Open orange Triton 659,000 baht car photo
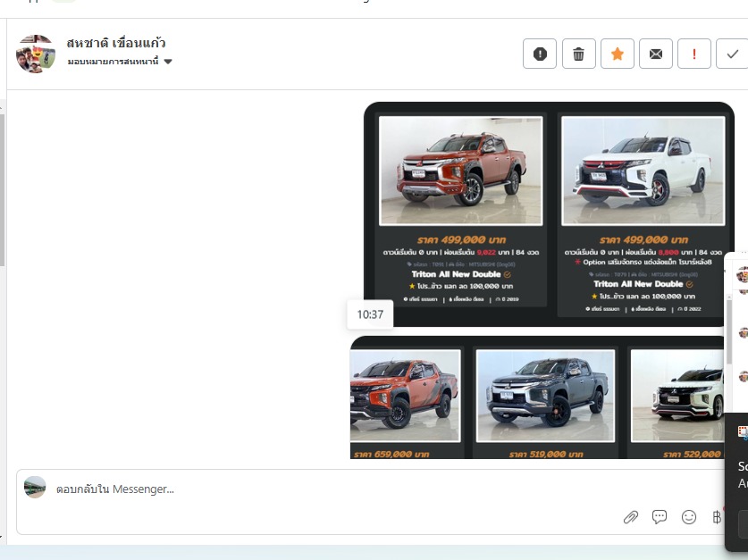This screenshot has height=560, width=748. pos(405,396)
